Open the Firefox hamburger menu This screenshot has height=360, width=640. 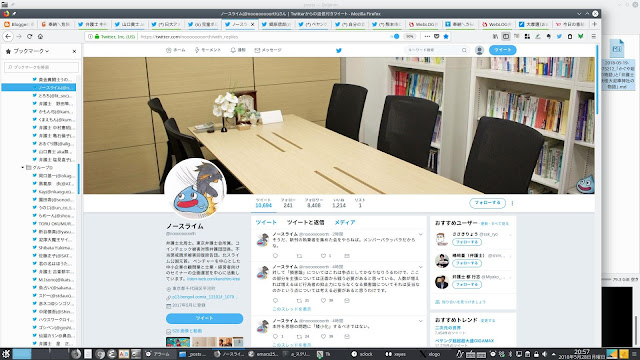593,36
